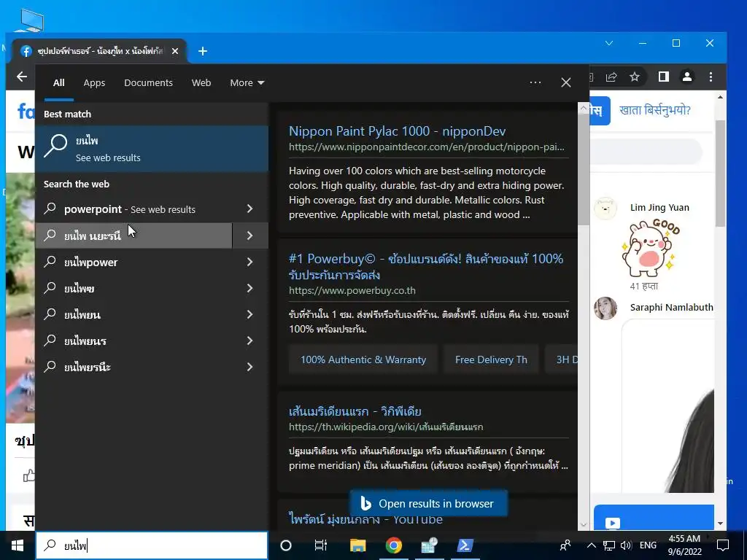Viewport: 747px width, 560px height.
Task: Close the Facebook tab in Chrome
Action: pos(175,51)
